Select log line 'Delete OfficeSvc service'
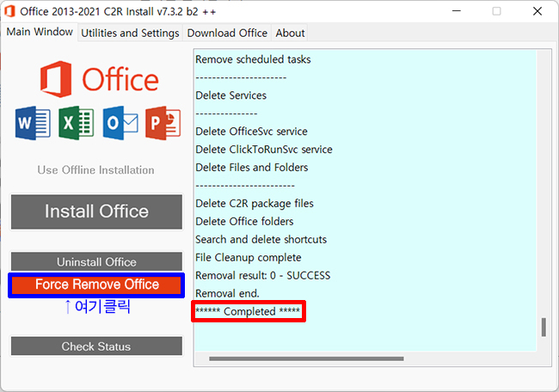The image size is (559, 392). tap(251, 132)
